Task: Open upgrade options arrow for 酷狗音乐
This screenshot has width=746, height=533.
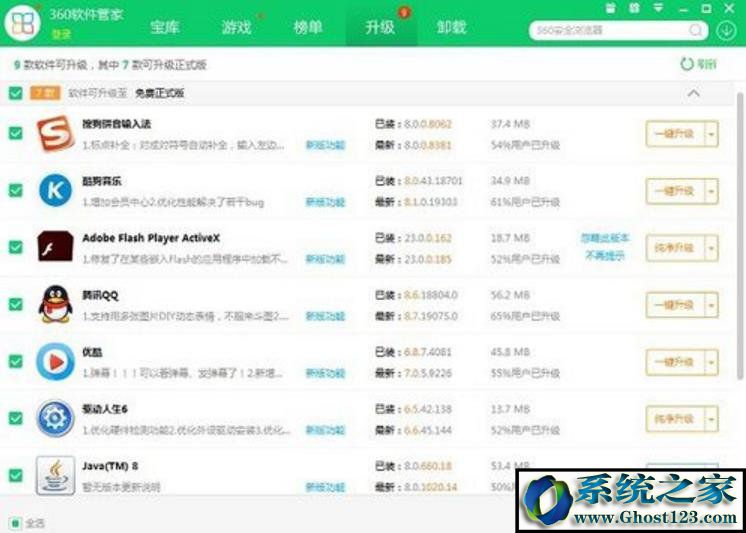Action: point(711,191)
